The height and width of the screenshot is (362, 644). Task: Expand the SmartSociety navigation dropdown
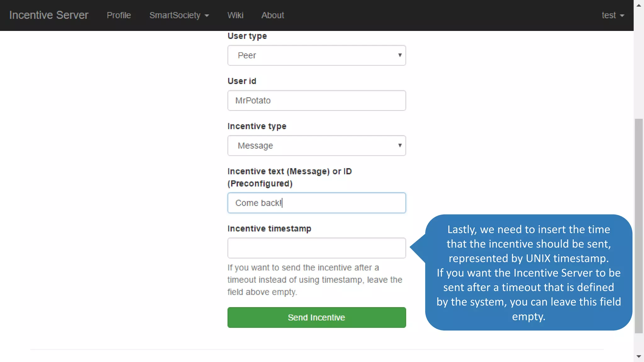(x=179, y=15)
